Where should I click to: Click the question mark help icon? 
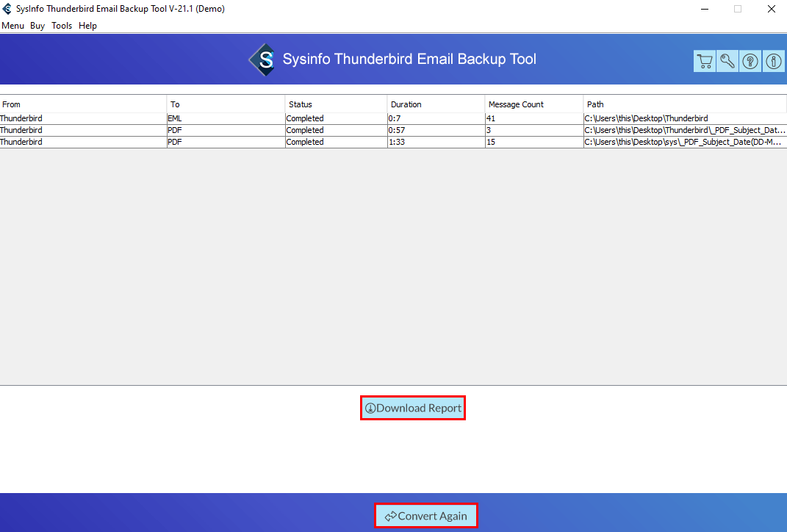click(x=750, y=62)
